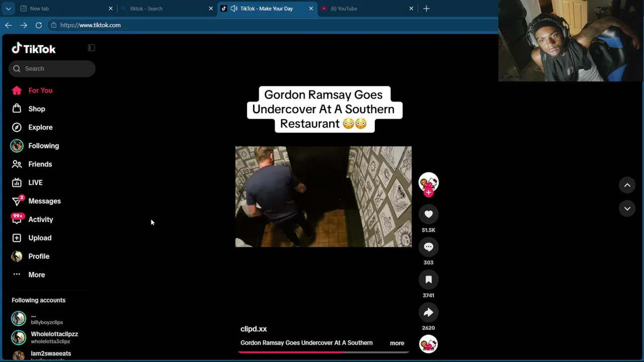Close the TikTok Make Your Day tab
This screenshot has height=362, width=644.
311,9
